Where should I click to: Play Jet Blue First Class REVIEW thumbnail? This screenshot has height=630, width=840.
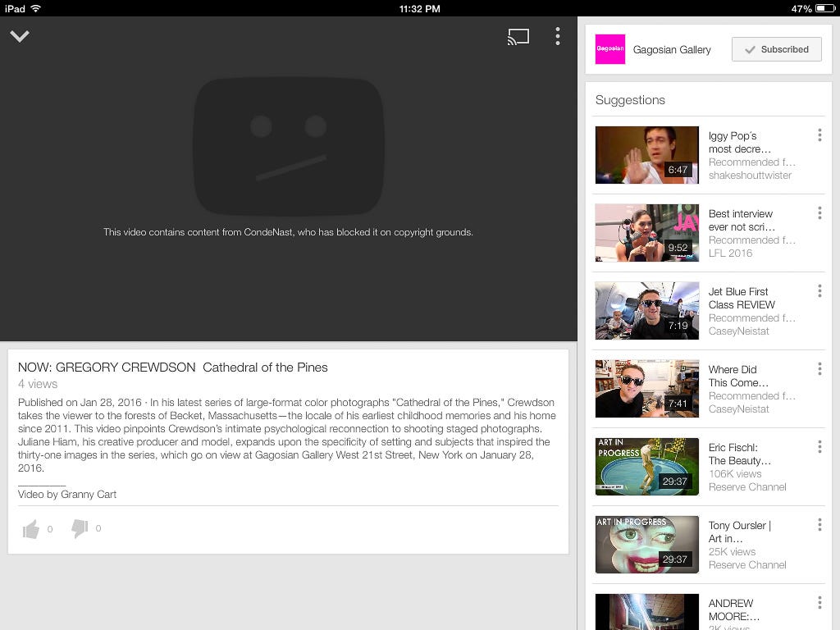point(646,311)
